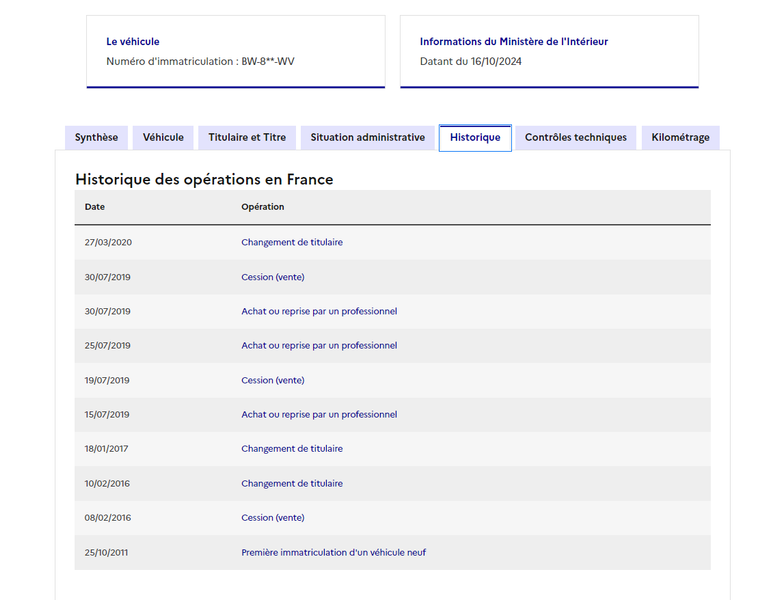Viewport: 769px width, 600px height.
Task: Show the Kilométrage tab
Action: point(680,137)
